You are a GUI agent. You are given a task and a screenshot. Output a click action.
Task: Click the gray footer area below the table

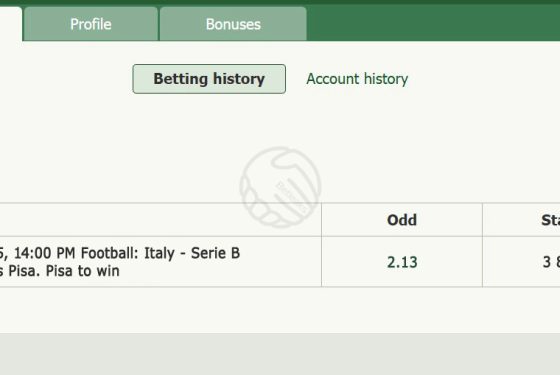coord(280,354)
